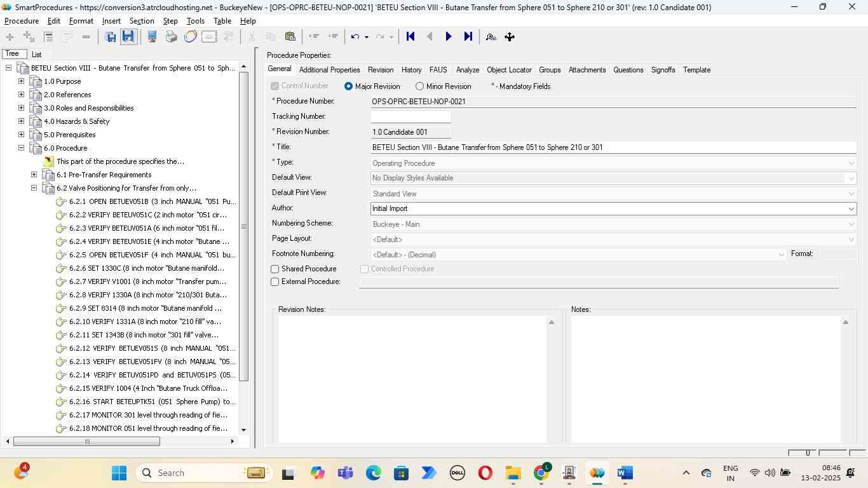Open the Procedure menu

point(22,21)
